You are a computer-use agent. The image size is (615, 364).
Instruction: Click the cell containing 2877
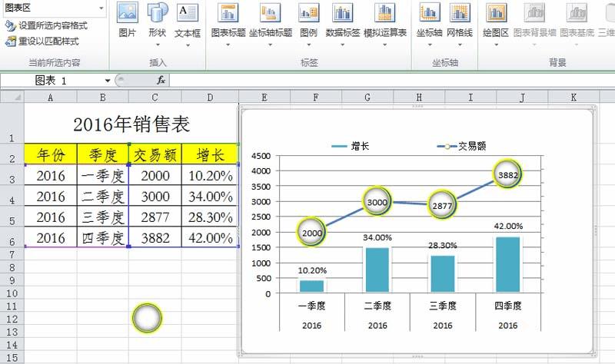point(155,217)
